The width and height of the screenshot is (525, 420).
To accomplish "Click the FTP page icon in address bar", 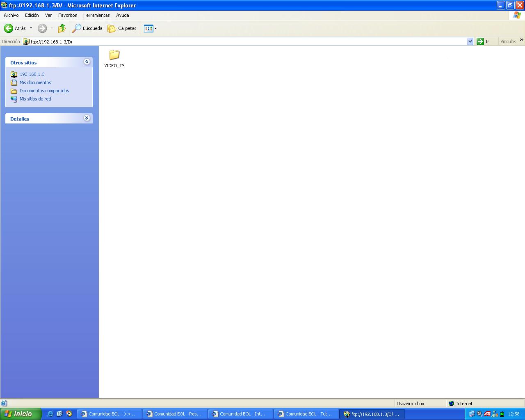I will 26,41.
